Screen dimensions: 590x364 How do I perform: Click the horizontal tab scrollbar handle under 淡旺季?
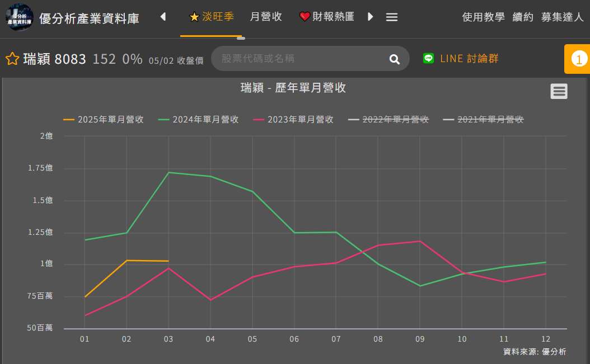(241, 38)
